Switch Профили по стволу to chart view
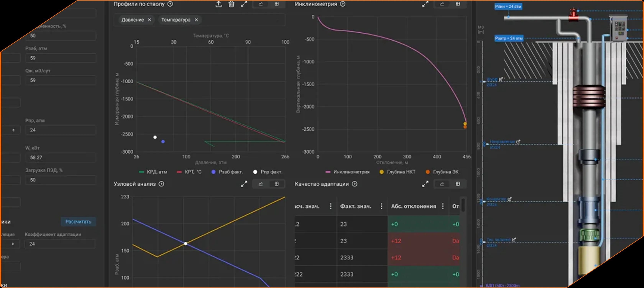 (260, 4)
